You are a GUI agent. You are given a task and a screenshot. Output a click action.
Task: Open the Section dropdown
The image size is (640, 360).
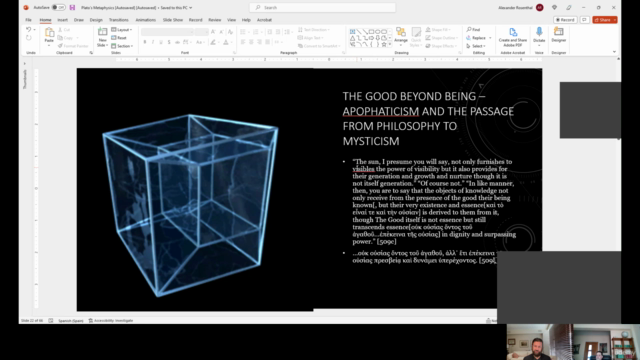122,46
